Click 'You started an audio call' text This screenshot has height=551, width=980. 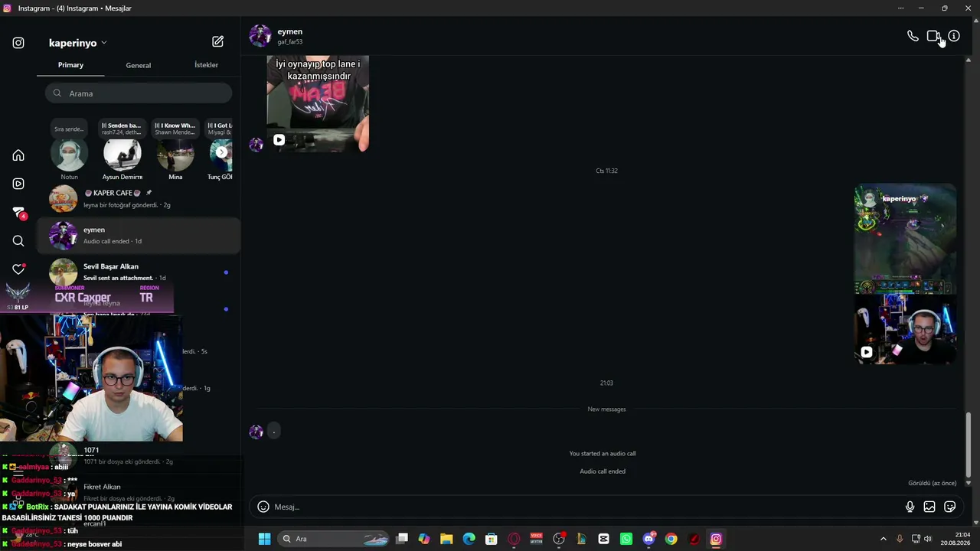[x=603, y=454]
